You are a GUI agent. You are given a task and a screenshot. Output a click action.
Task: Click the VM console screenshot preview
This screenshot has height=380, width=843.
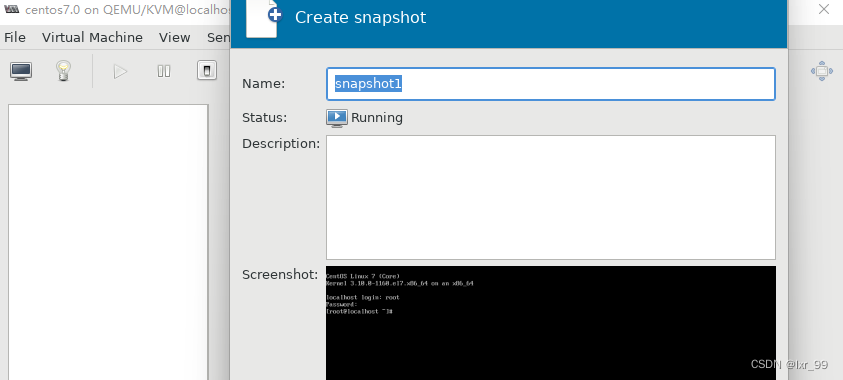coord(551,323)
